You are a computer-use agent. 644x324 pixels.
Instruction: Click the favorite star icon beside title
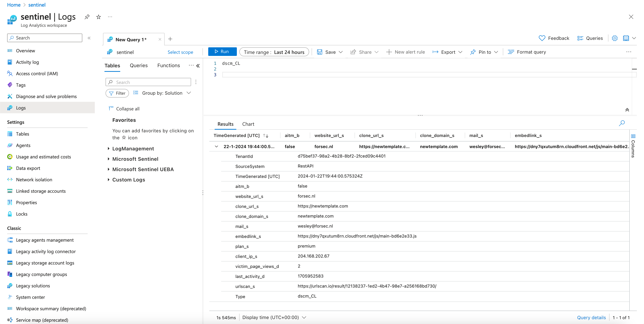tap(99, 17)
